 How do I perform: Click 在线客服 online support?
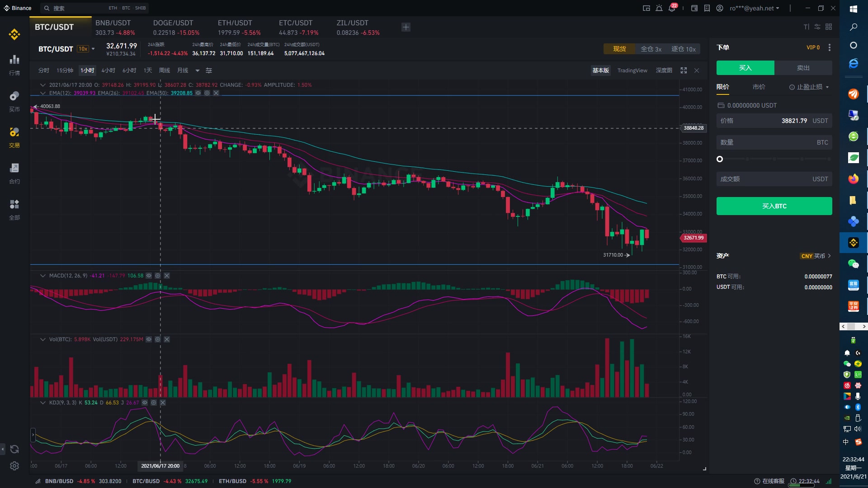769,481
